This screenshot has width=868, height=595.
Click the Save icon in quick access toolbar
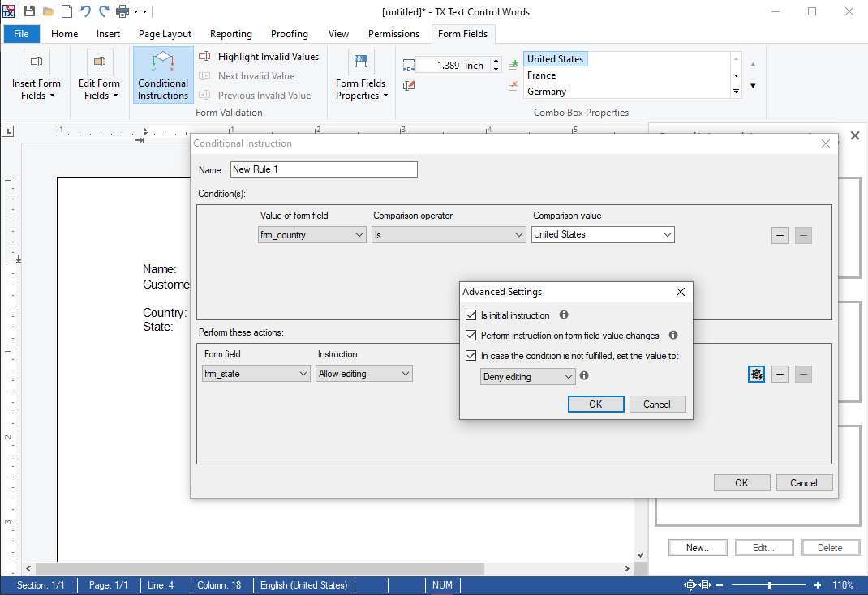[29, 11]
